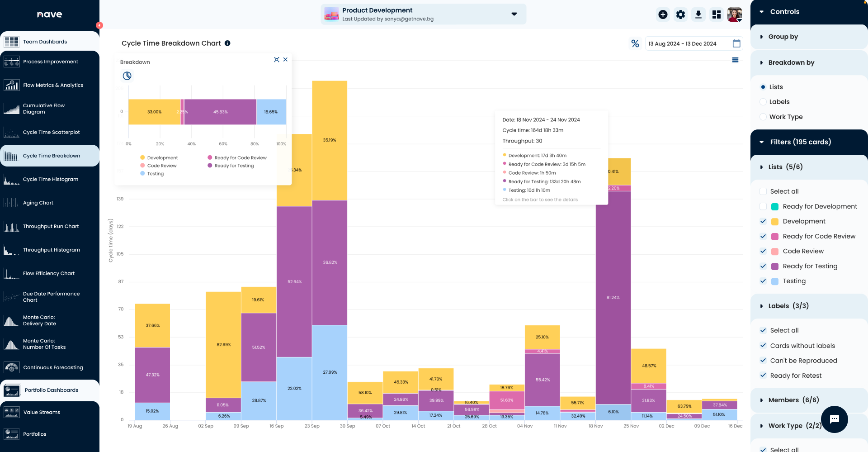The image size is (868, 452).
Task: Toggle percentage view icon
Action: (635, 43)
